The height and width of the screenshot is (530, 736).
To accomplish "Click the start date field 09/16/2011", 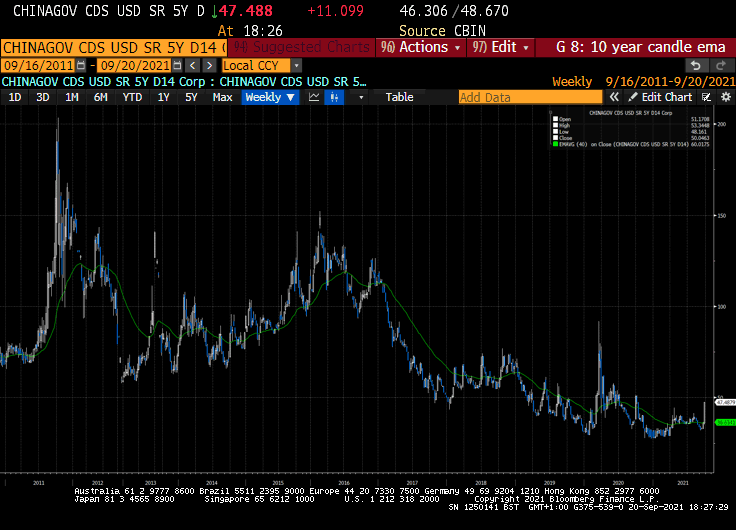I will point(39,65).
